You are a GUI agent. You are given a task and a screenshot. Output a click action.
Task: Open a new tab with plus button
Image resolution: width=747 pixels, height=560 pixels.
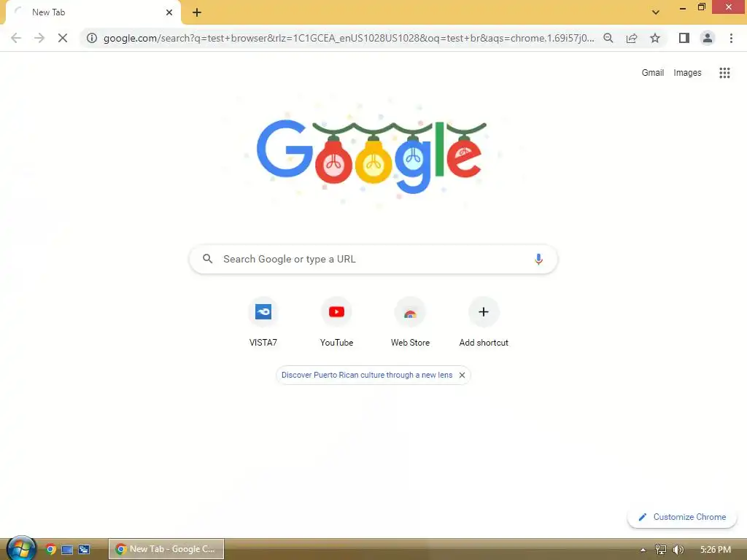click(197, 12)
